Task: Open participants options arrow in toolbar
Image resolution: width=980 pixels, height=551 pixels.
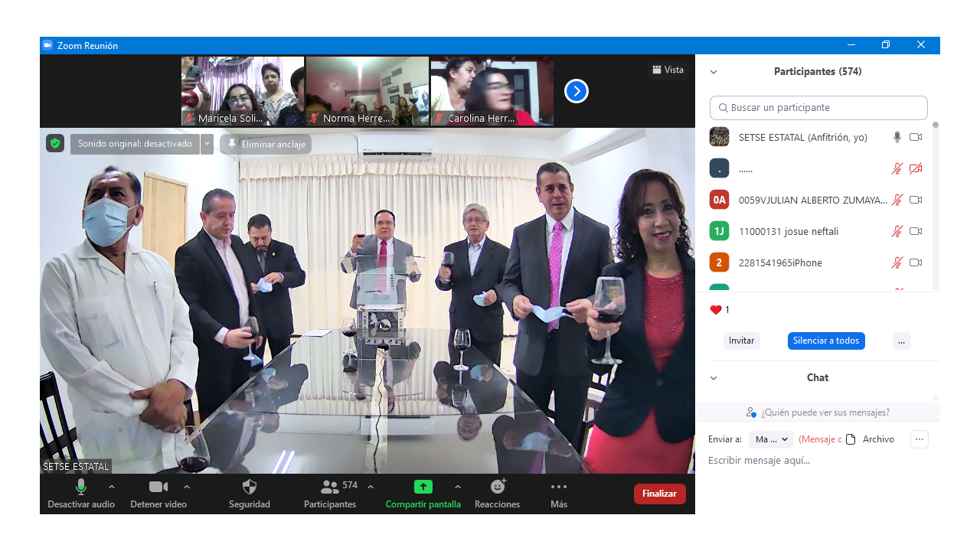Action: (371, 487)
